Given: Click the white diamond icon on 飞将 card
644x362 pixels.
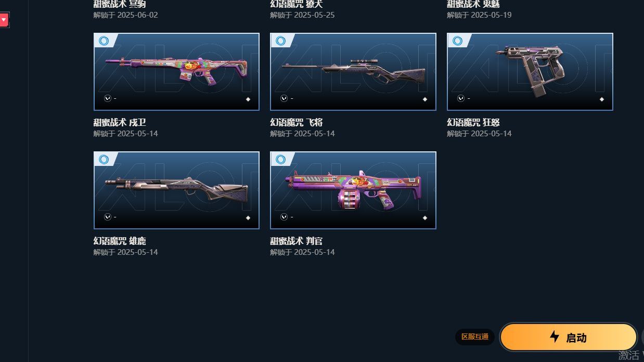Looking at the screenshot, I should 425,99.
